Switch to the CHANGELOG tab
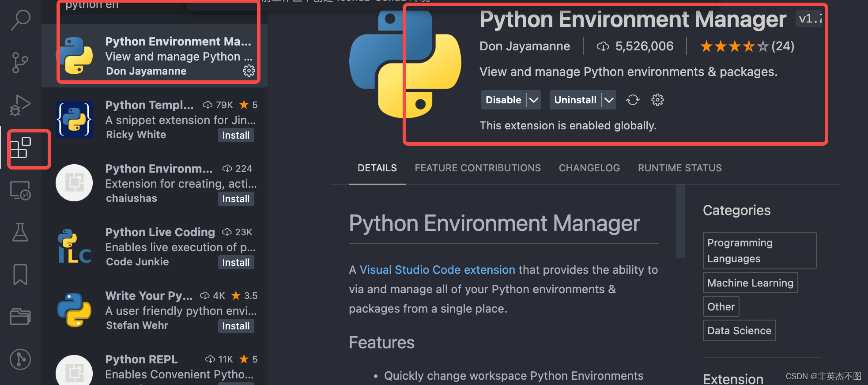Screen dimensions: 868x385 pyautogui.click(x=589, y=168)
